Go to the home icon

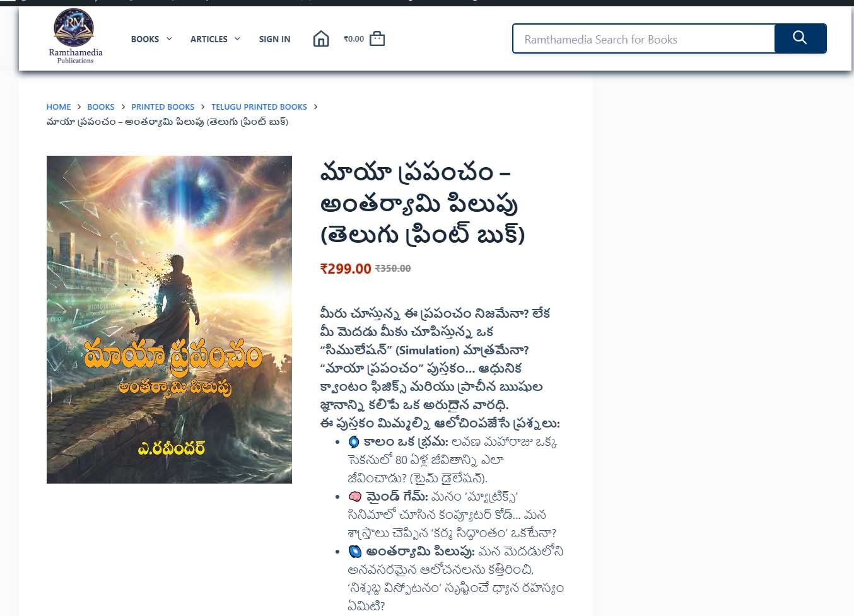tap(321, 39)
